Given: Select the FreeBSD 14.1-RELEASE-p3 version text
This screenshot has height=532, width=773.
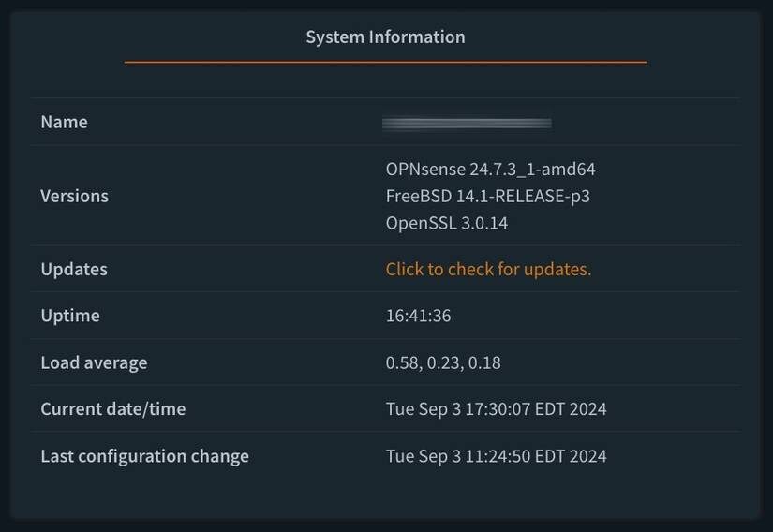Looking at the screenshot, I should pos(487,196).
